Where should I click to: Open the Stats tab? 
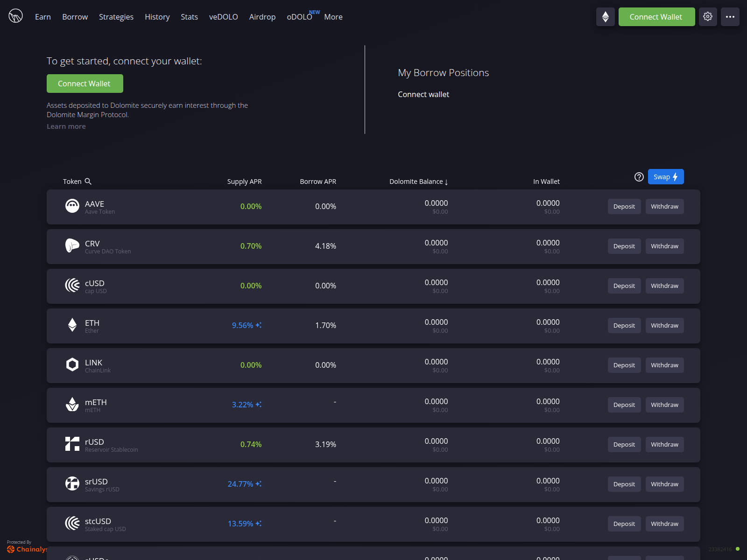190,17
